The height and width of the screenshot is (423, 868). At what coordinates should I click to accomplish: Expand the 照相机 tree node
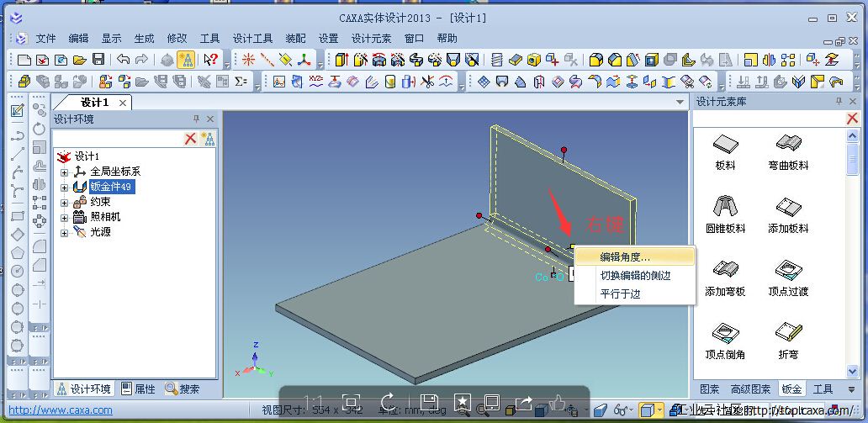[x=64, y=218]
